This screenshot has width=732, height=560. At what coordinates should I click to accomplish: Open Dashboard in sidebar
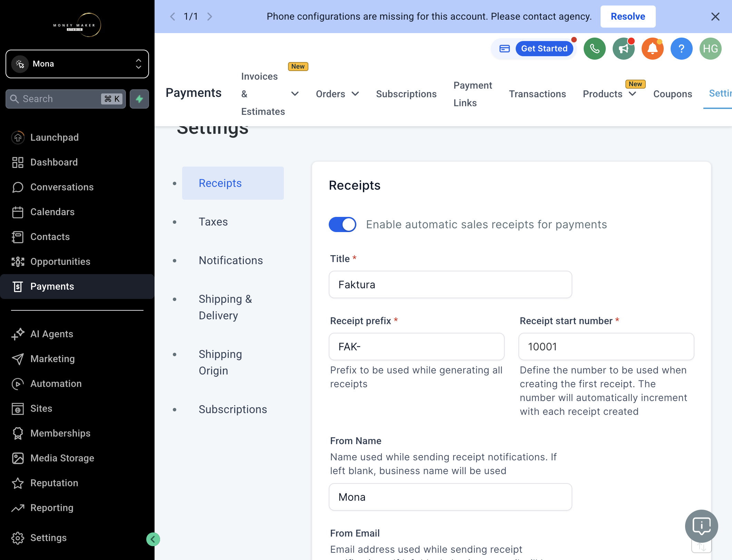[77, 162]
